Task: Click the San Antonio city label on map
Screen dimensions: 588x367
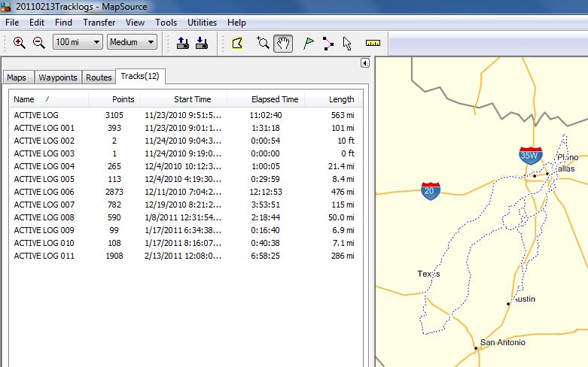Action: 502,342
